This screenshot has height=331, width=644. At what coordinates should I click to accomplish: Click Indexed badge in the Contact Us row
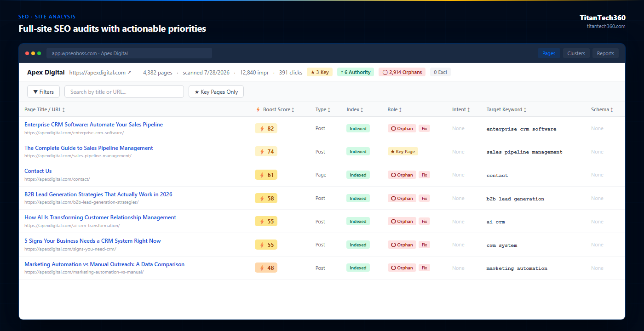pos(358,175)
